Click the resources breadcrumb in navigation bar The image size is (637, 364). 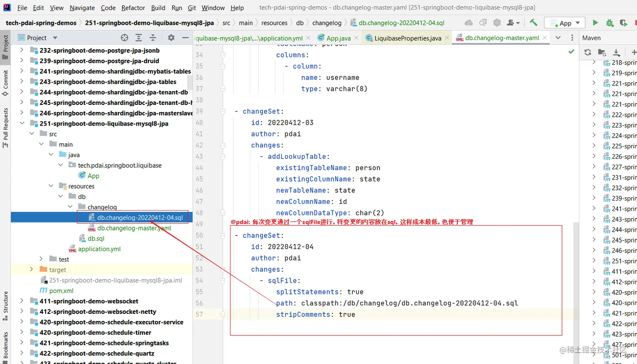click(274, 23)
